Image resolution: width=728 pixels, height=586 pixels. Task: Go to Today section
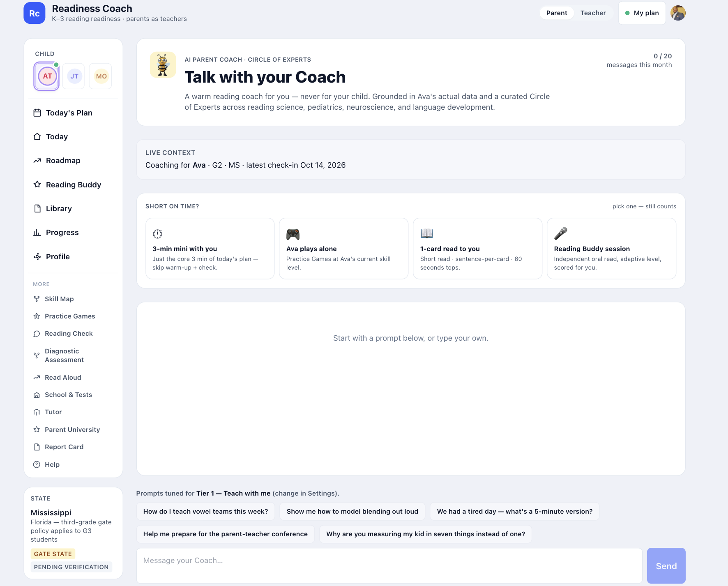(x=73, y=136)
